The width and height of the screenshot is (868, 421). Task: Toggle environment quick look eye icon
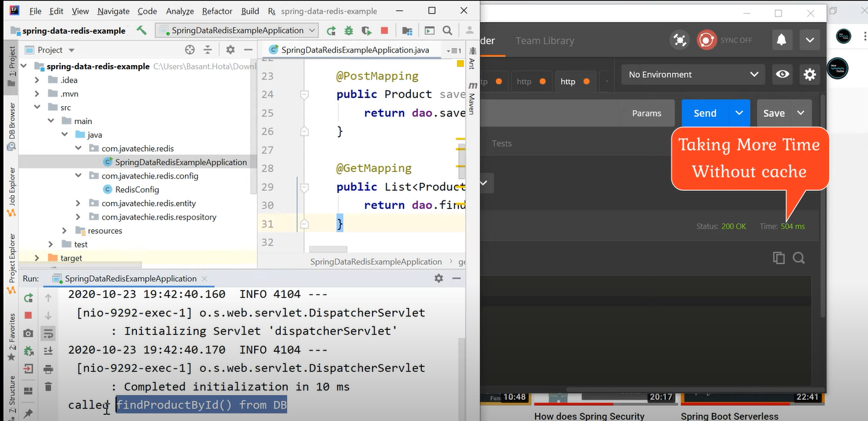(x=782, y=75)
